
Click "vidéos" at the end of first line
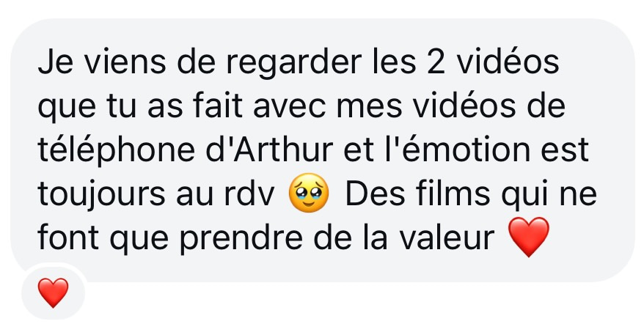(x=508, y=62)
